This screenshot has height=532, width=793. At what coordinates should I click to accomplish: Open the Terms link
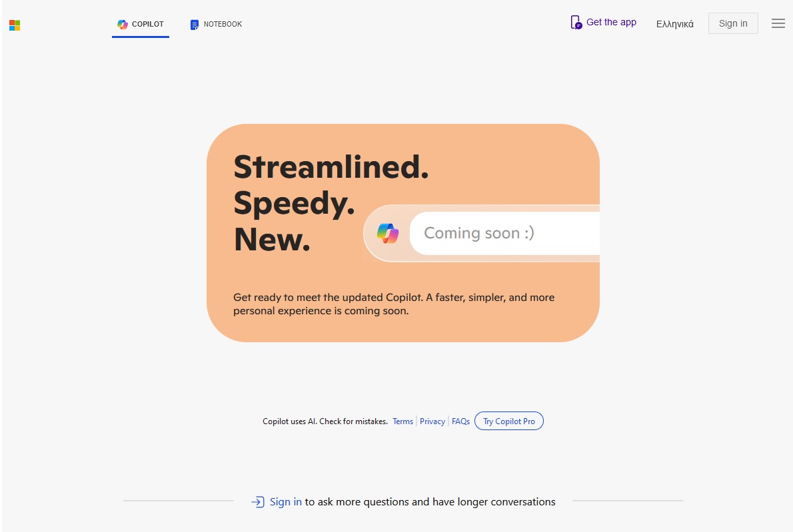point(402,421)
